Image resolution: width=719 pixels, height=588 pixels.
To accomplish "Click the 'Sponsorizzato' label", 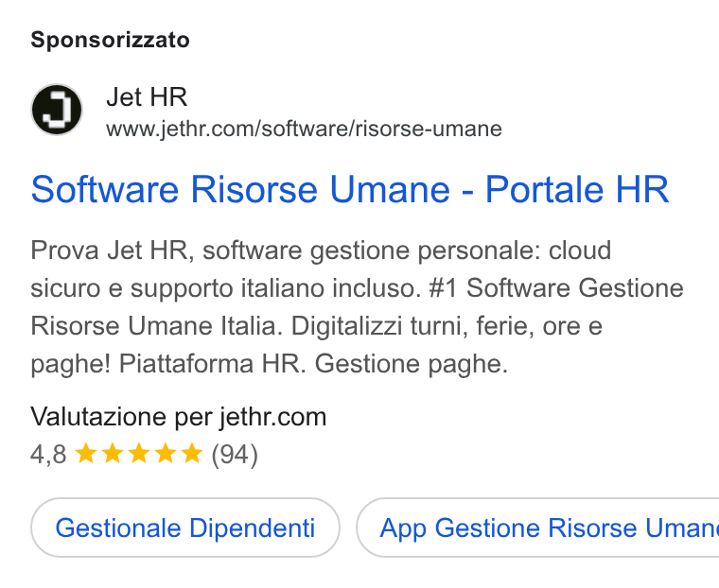I will pyautogui.click(x=110, y=40).
